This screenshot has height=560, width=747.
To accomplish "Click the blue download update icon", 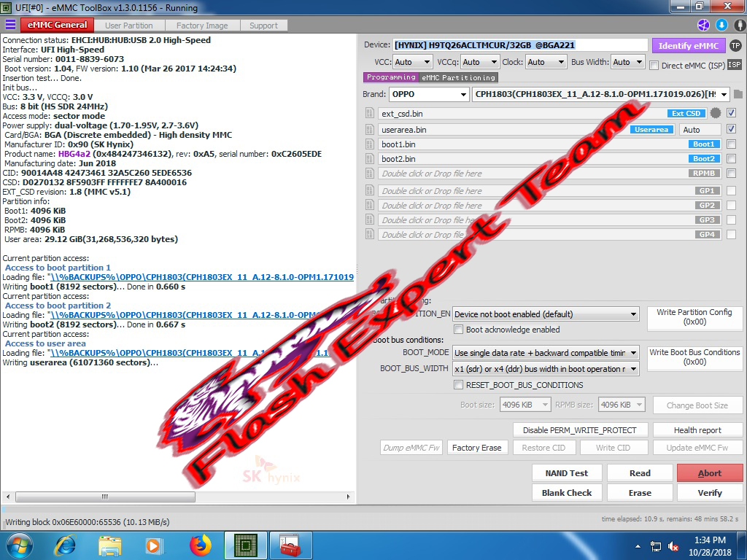I will click(x=721, y=26).
